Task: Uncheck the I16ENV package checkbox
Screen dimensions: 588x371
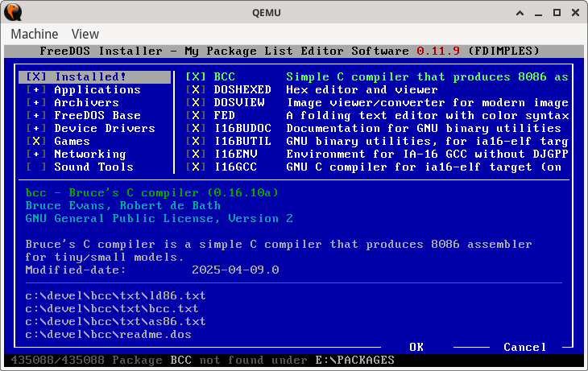Action: pyautogui.click(x=196, y=154)
